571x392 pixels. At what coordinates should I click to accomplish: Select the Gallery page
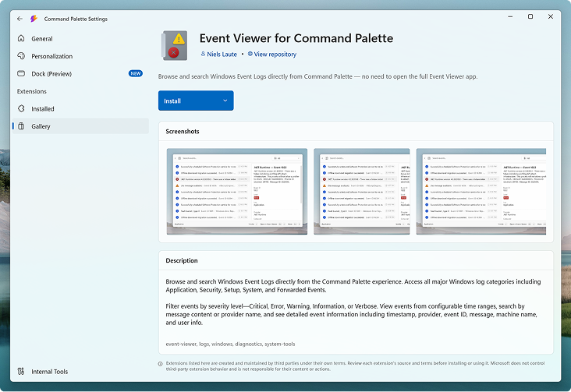click(80, 126)
